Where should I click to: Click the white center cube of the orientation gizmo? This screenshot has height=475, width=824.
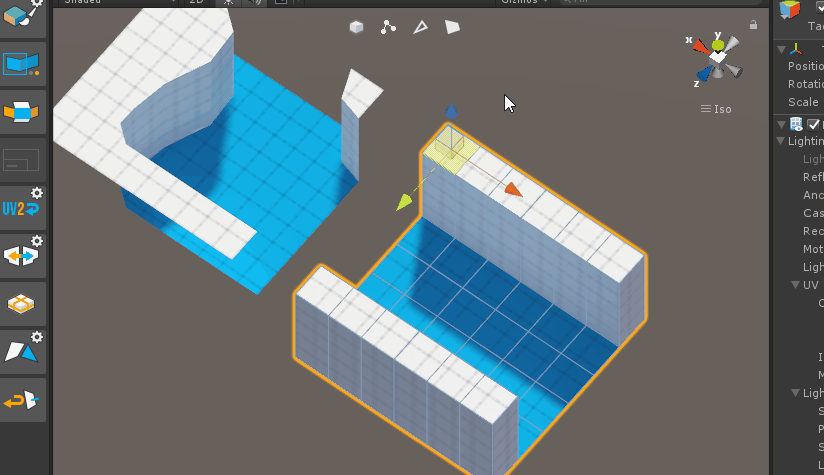(718, 57)
